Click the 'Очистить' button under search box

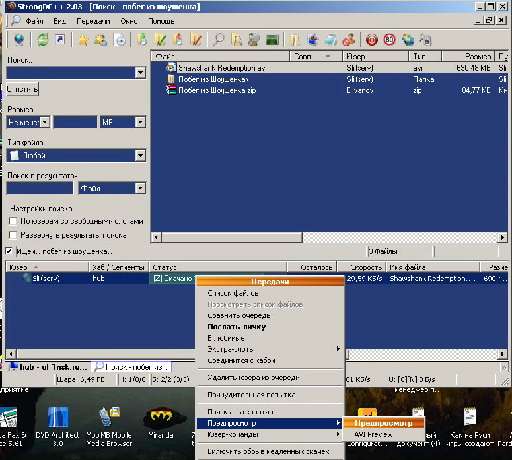[x=22, y=89]
